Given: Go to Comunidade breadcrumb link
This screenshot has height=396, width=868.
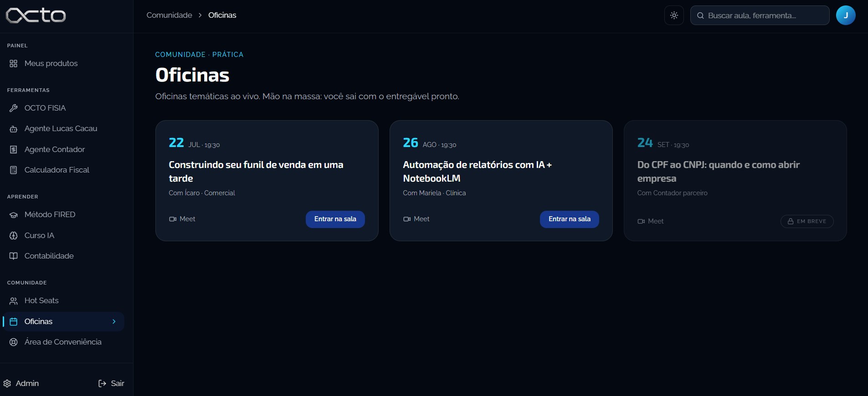Looking at the screenshot, I should pos(169,15).
